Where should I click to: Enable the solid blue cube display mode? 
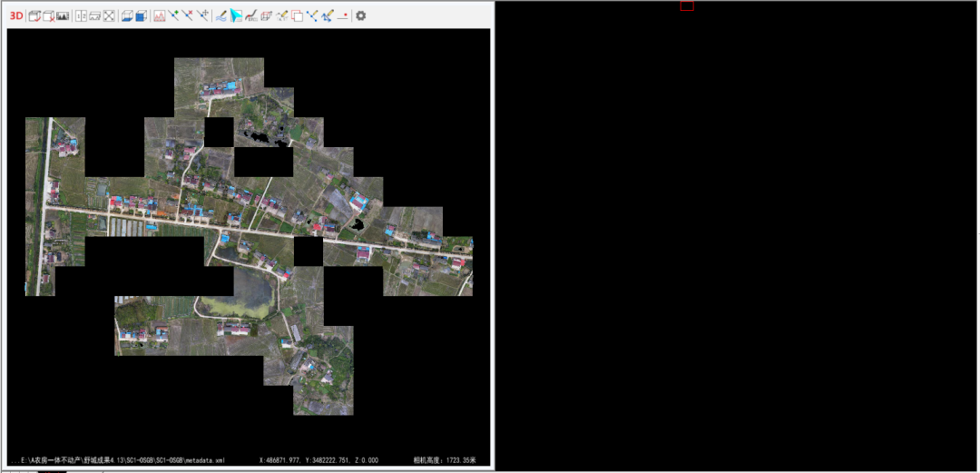pos(142,15)
